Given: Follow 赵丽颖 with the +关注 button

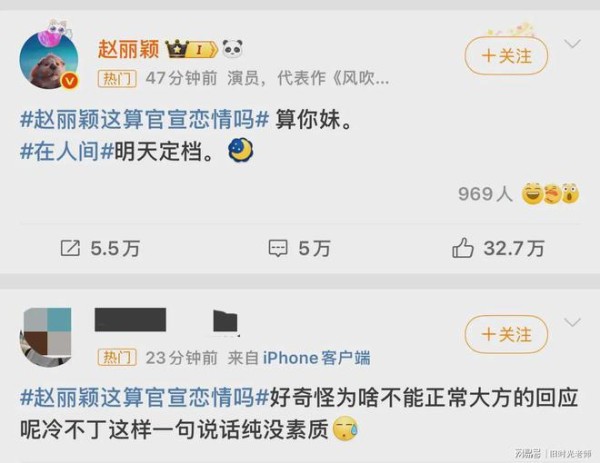Looking at the screenshot, I should [506, 56].
